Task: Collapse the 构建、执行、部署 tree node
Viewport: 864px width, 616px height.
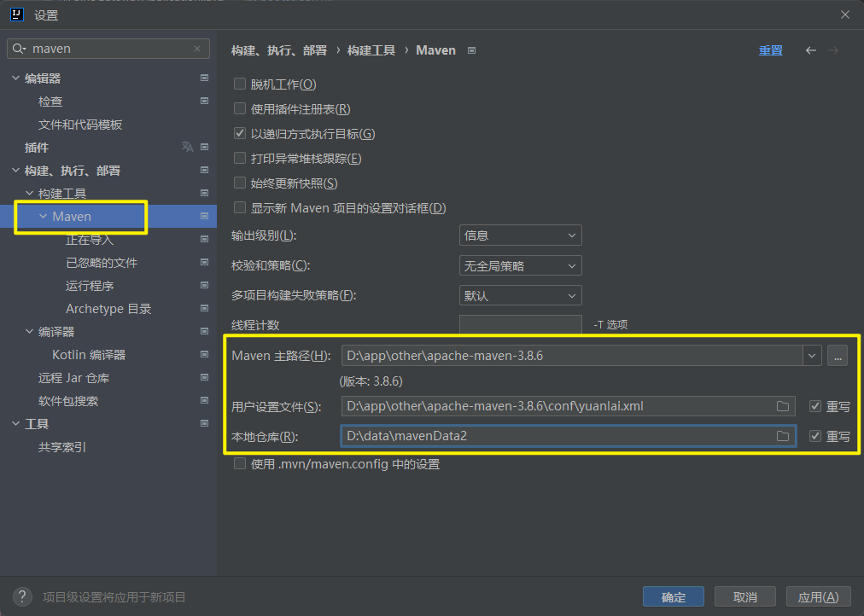Action: point(15,171)
